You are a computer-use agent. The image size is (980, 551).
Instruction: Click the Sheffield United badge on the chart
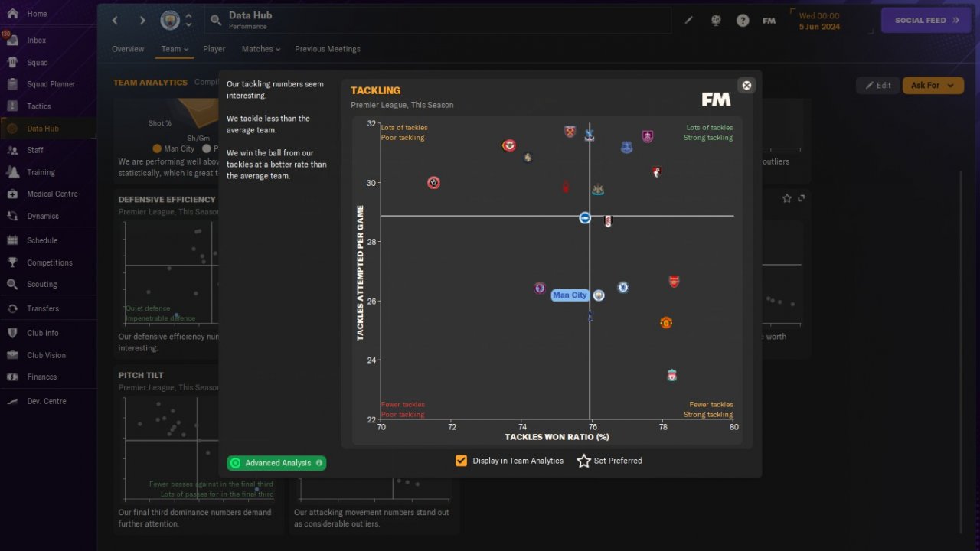pyautogui.click(x=434, y=183)
